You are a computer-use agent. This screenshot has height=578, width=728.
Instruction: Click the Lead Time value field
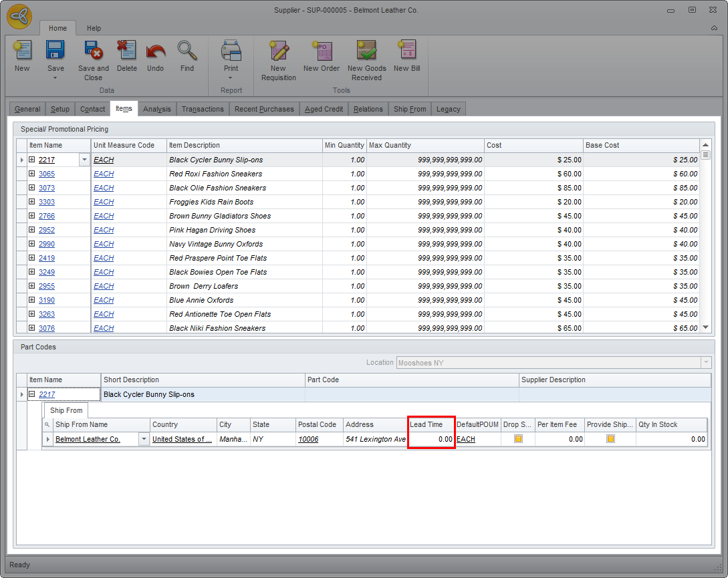point(431,439)
